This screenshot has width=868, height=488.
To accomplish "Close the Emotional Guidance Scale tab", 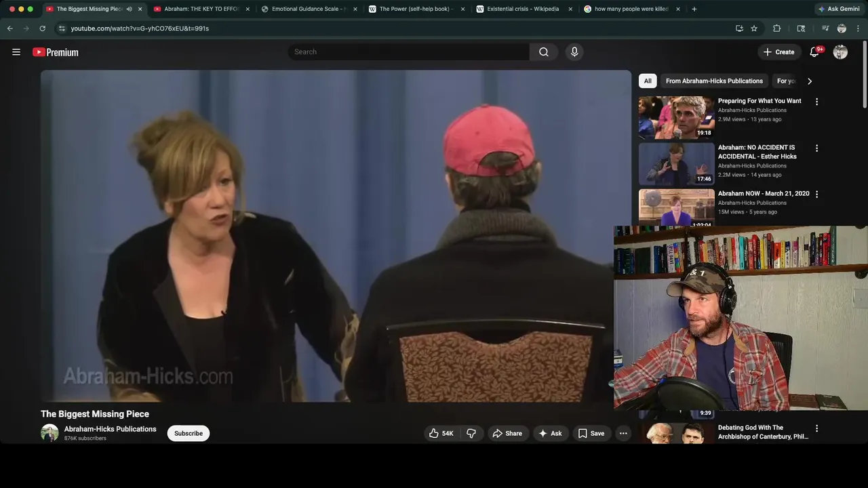I will coord(355,9).
